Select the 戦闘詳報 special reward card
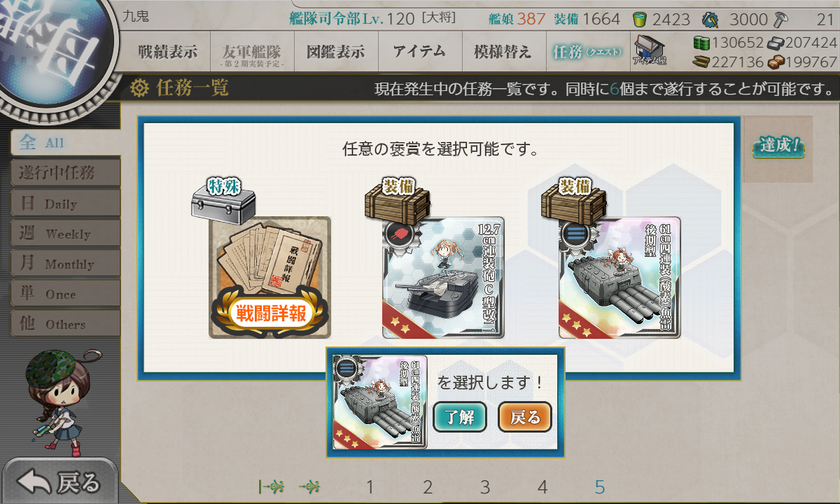Viewport: 840px width, 504px height. click(269, 277)
